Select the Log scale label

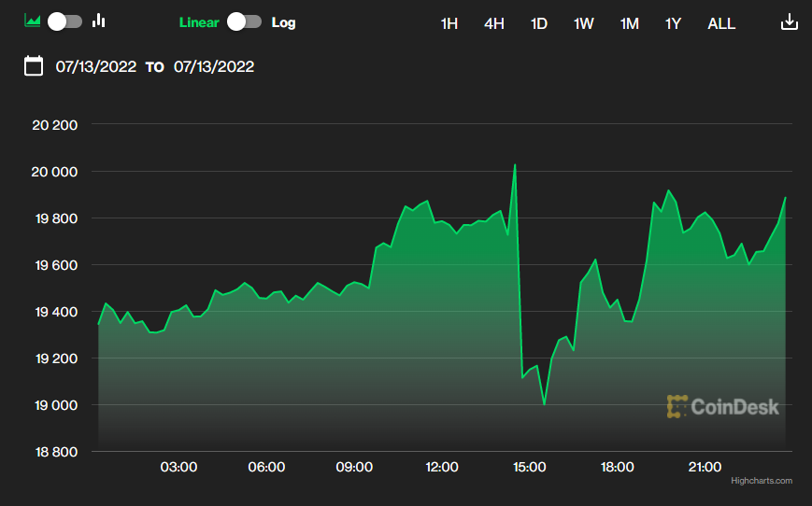coord(283,22)
